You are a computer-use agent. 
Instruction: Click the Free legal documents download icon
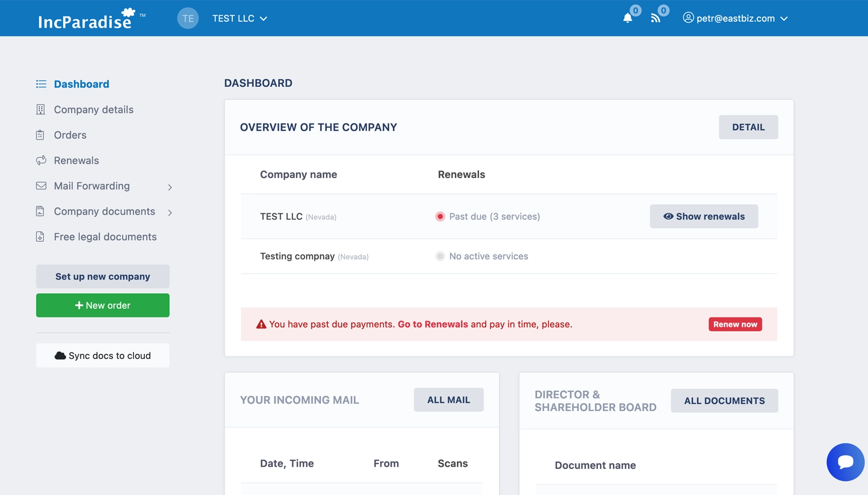click(x=41, y=236)
